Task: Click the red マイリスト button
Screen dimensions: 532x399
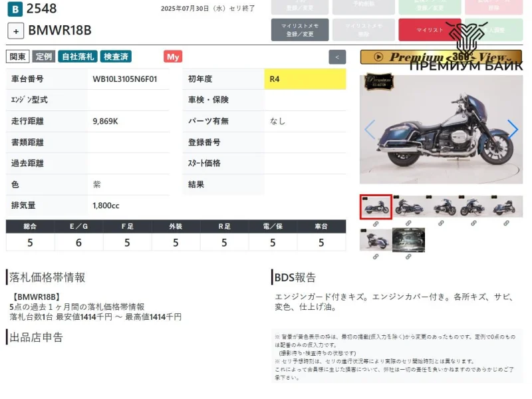Action: [430, 30]
